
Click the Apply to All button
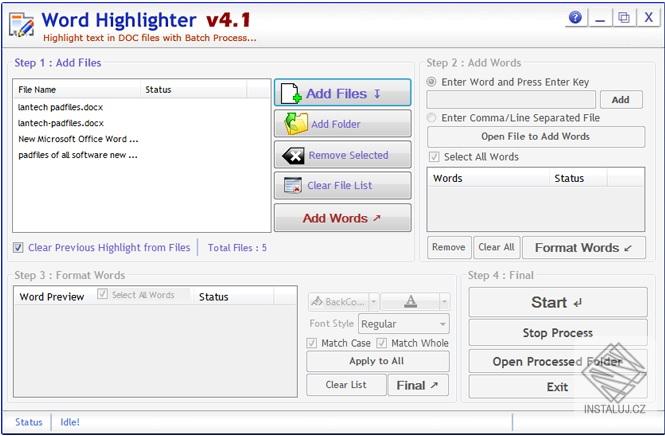point(377,361)
